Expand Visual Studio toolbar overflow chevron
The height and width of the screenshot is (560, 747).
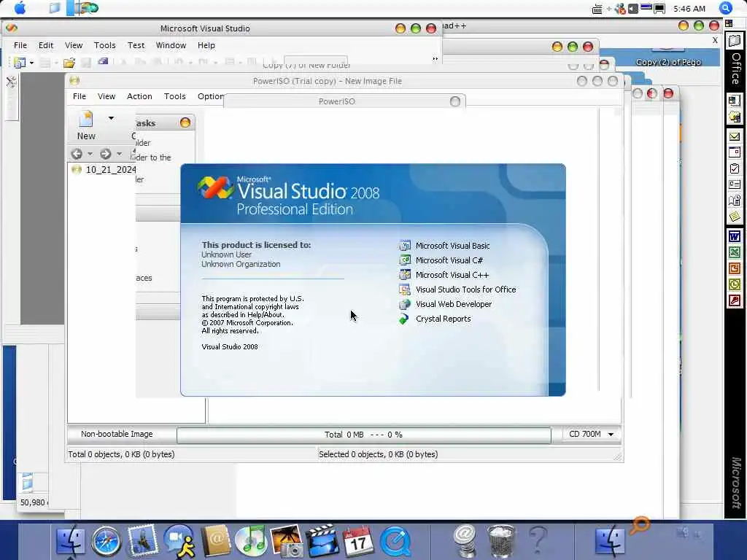tap(435, 59)
